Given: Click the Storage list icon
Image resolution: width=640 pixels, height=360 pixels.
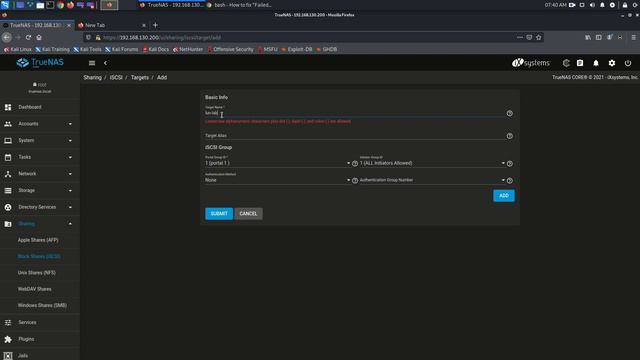Looking at the screenshot, I should 8,191.
